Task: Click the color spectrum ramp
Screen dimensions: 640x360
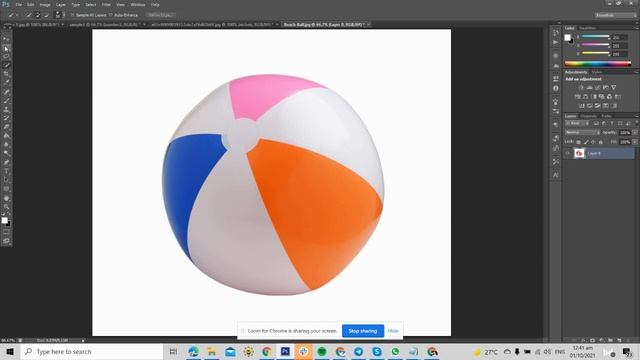Action: [598, 64]
